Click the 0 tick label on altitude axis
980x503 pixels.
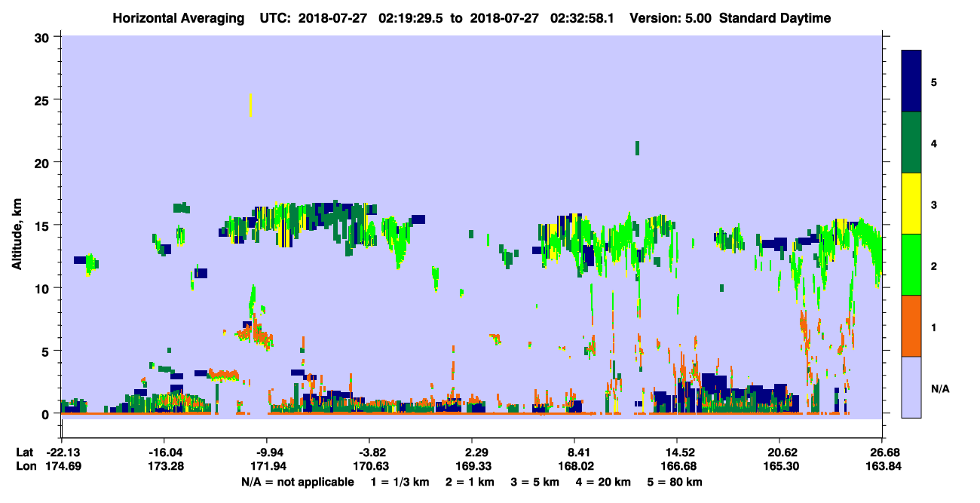47,414
